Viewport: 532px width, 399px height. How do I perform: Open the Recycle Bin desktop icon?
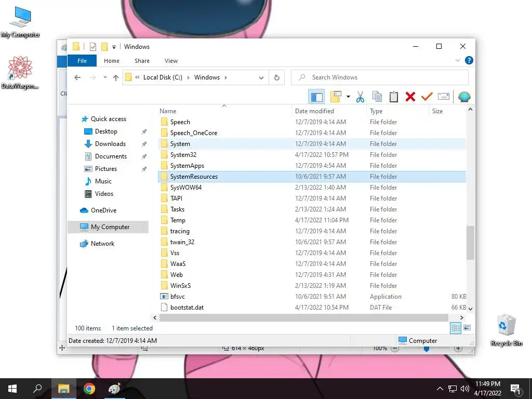507,330
